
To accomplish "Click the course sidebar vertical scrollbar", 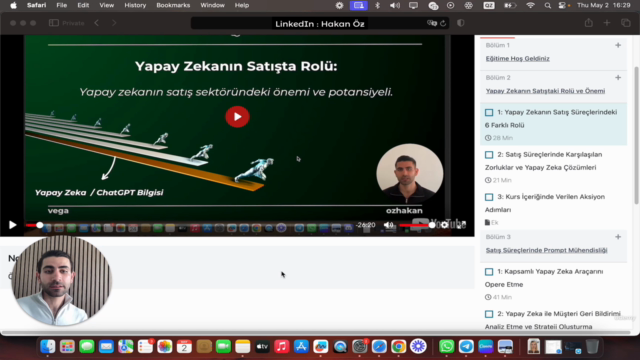I will click(x=636, y=135).
